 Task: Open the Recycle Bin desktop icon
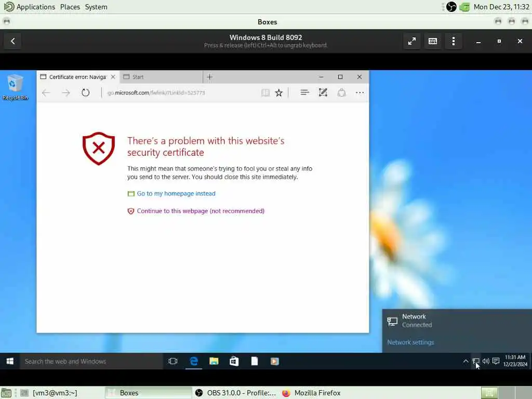[15, 87]
